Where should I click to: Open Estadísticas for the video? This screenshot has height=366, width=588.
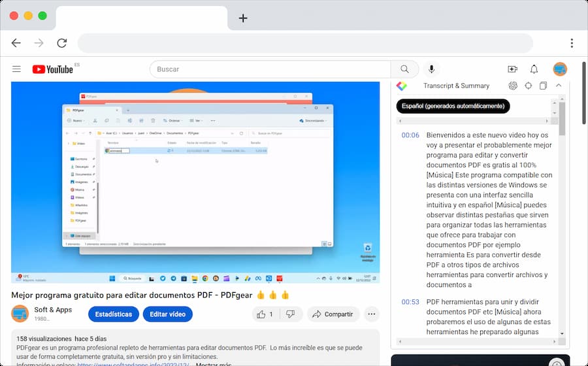click(114, 314)
